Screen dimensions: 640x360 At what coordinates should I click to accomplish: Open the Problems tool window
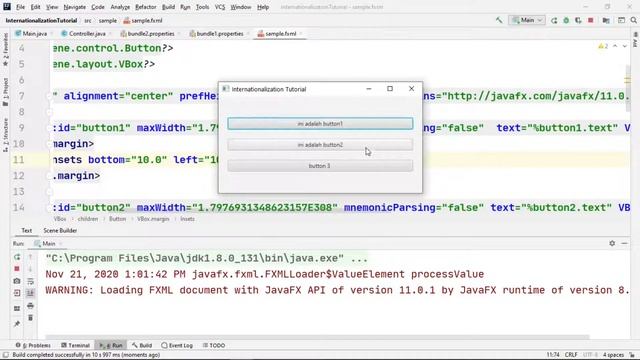[x=33, y=345]
